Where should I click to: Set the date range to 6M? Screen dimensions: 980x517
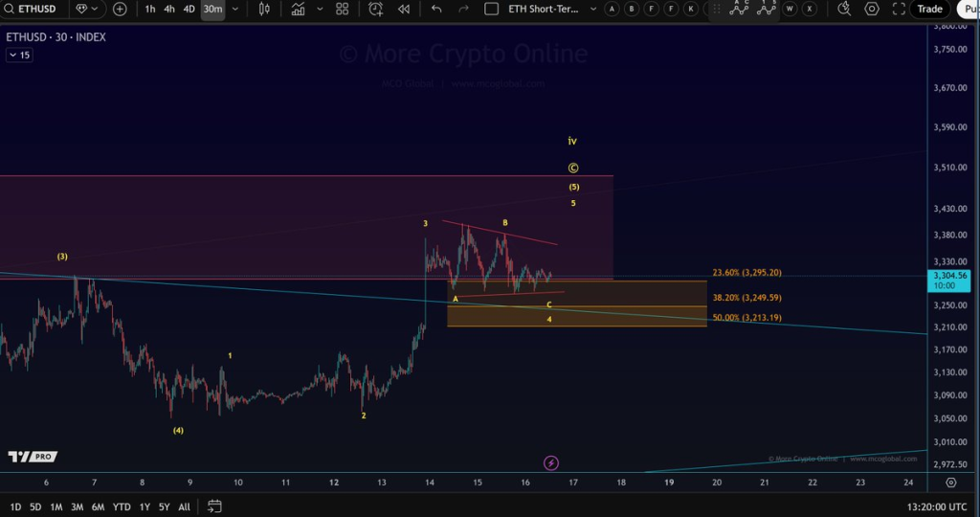tap(99, 507)
